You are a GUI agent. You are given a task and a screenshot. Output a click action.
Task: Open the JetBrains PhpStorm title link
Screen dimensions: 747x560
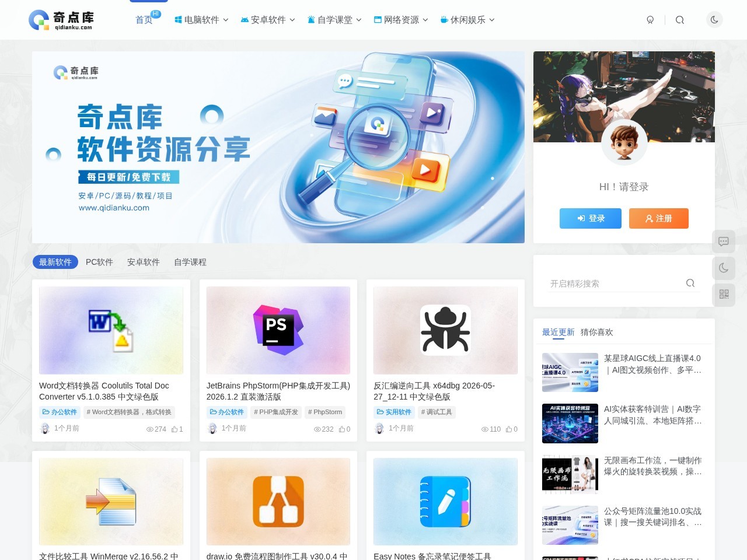pos(278,391)
